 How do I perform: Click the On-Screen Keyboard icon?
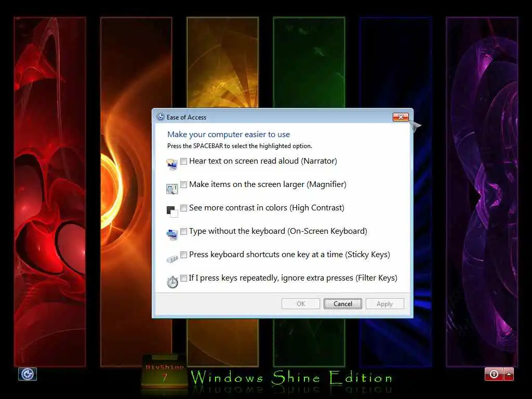[x=172, y=235]
